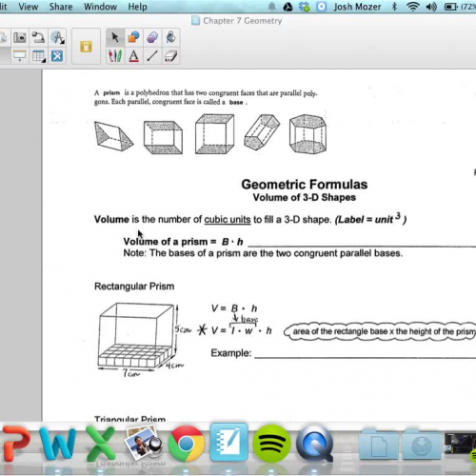The image size is (476, 476).
Task: Select the prism definition paragraph
Action: click(x=206, y=97)
